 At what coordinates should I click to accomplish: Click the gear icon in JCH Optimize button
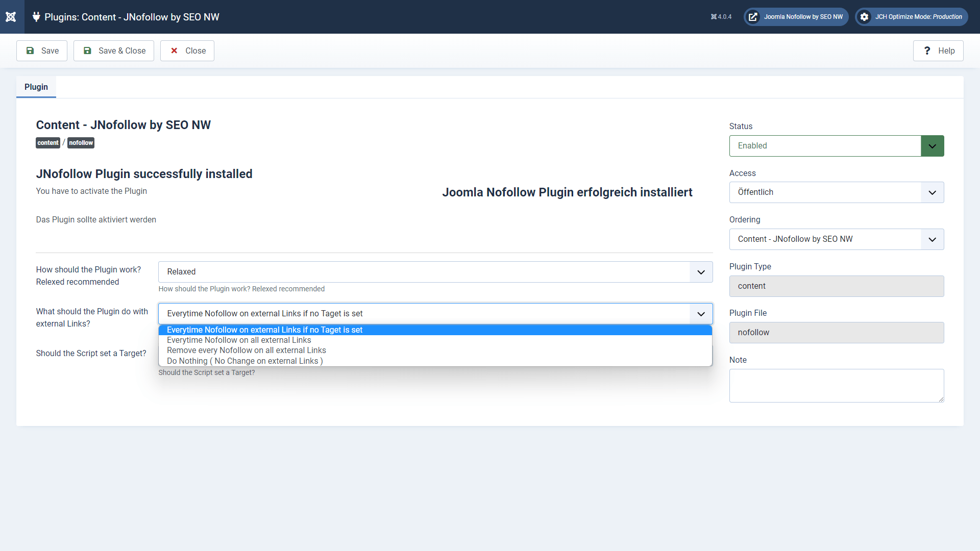tap(864, 17)
